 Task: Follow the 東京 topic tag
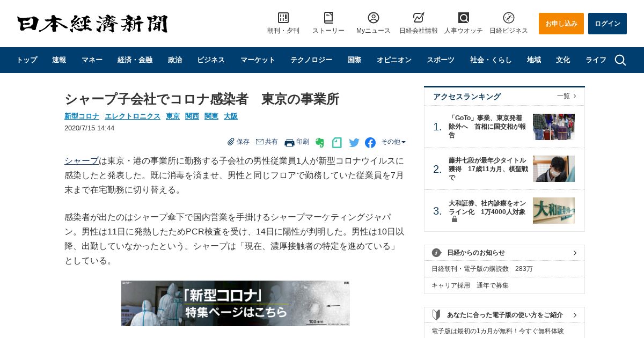point(173,116)
